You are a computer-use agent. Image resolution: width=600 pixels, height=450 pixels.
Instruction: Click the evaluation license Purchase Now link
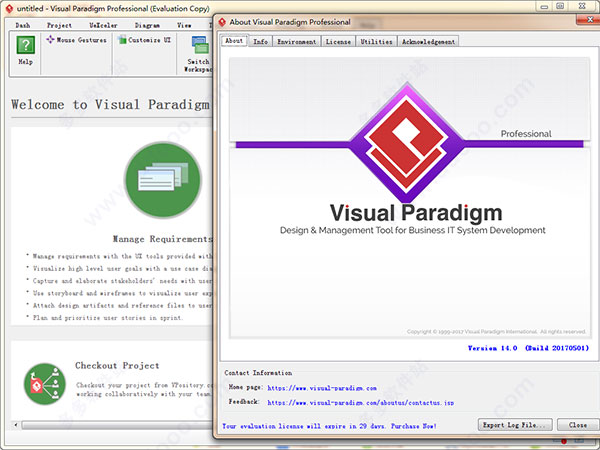(x=329, y=426)
